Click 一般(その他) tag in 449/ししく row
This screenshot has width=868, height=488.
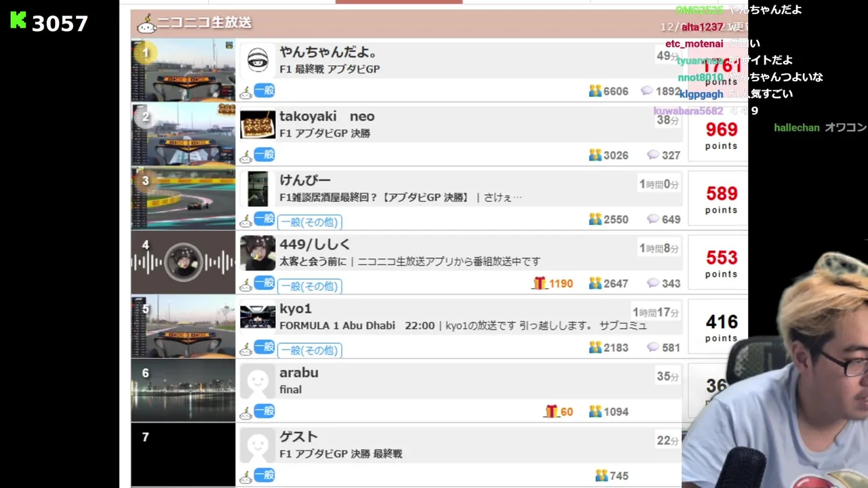click(310, 286)
